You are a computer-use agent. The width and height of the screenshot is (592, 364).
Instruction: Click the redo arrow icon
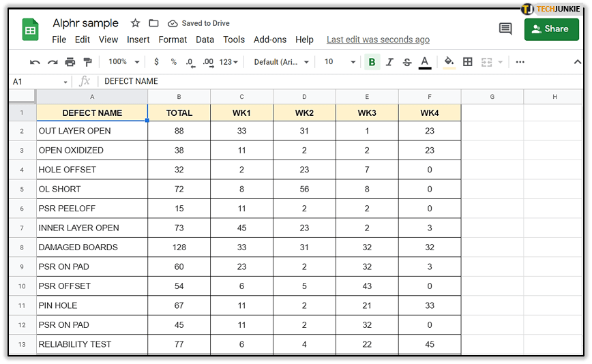(53, 62)
